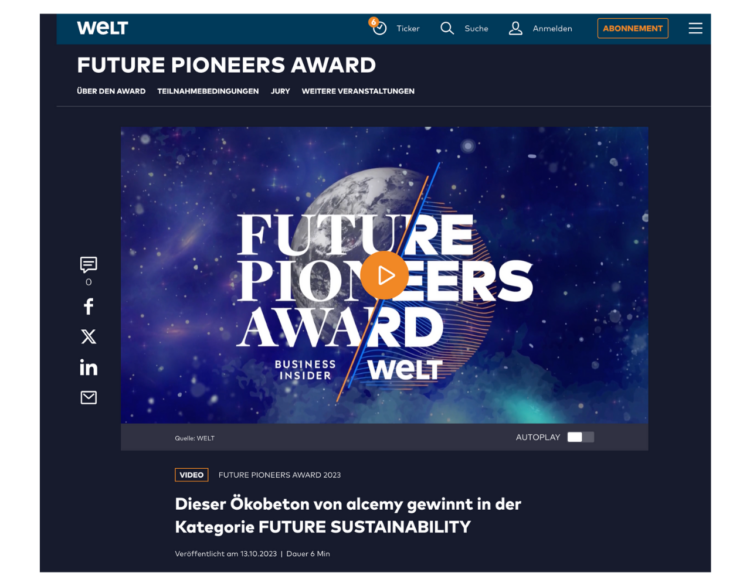Share article on Facebook
The width and height of the screenshot is (750, 586).
(88, 307)
